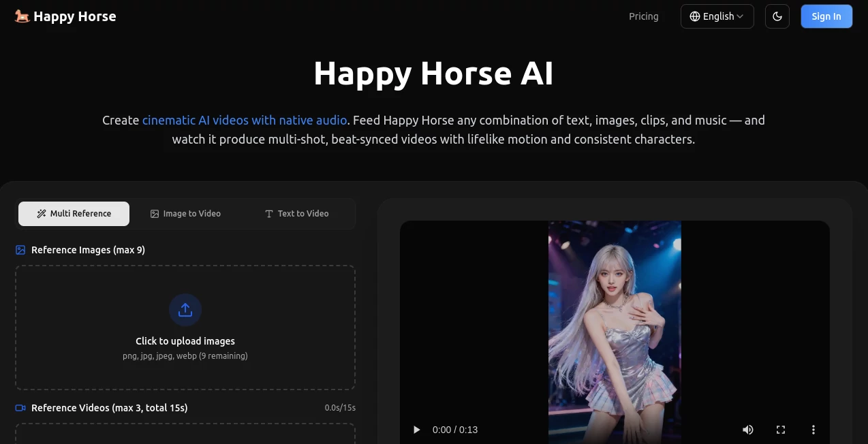The image size is (868, 444).
Task: Open the English language dropdown
Action: 717,16
